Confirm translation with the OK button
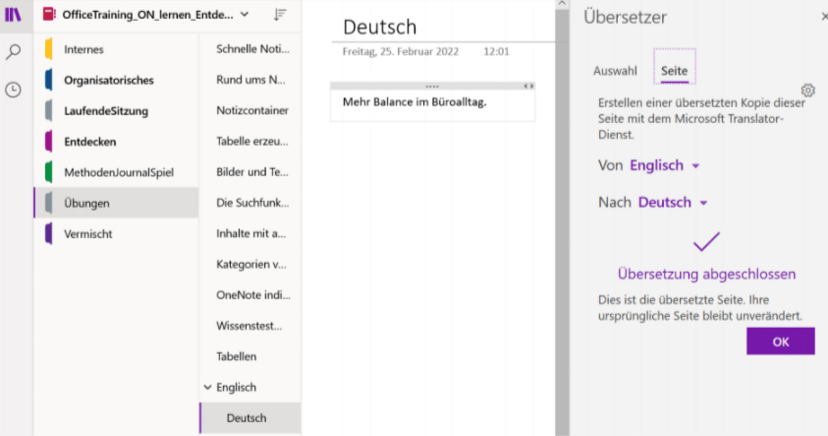The image size is (828, 436). click(x=780, y=342)
